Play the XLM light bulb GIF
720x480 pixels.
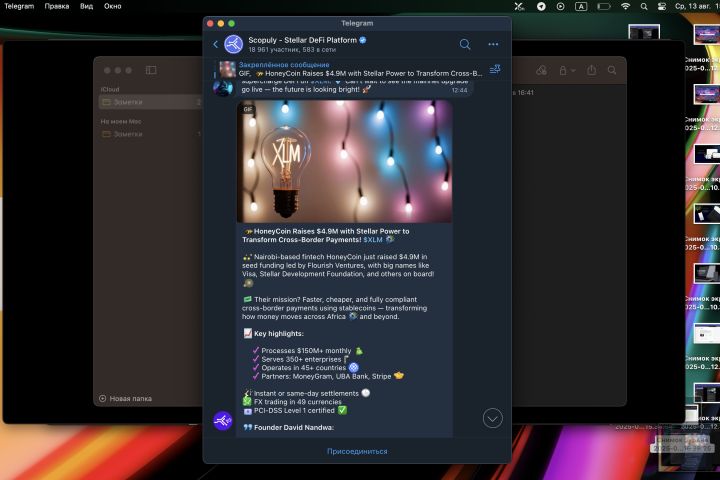tap(344, 161)
